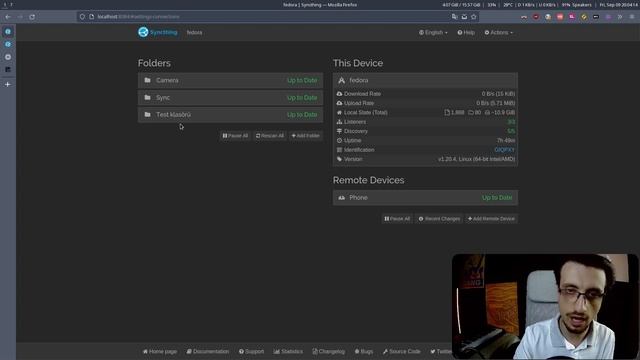The image size is (640, 360).
Task: Click the Phone device's Up to Date status
Action: (x=497, y=198)
